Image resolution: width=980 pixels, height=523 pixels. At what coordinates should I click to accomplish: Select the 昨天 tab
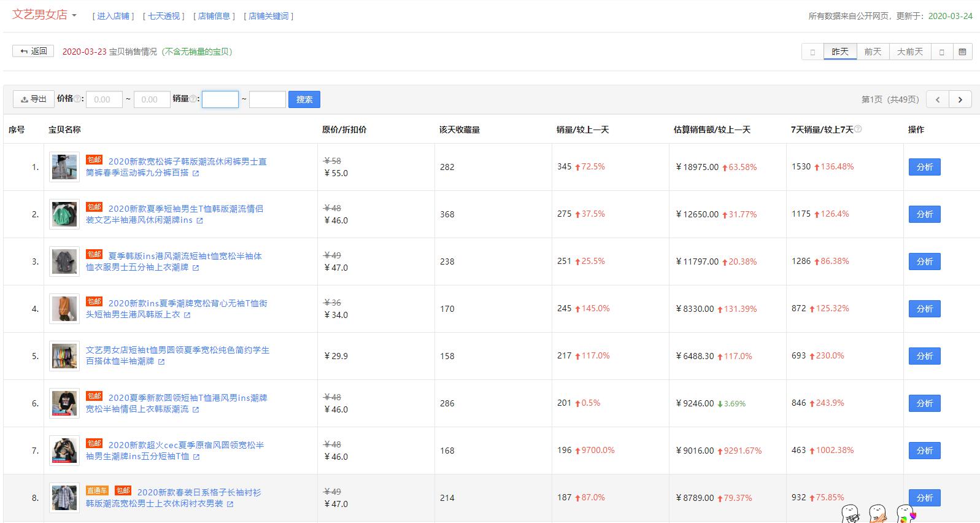coord(840,52)
